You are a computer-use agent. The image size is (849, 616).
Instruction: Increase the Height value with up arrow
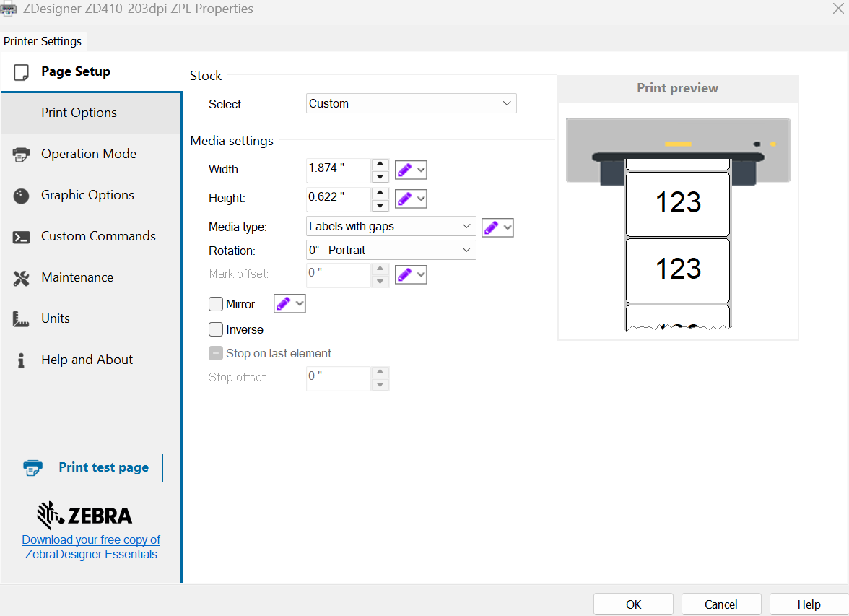(380, 192)
